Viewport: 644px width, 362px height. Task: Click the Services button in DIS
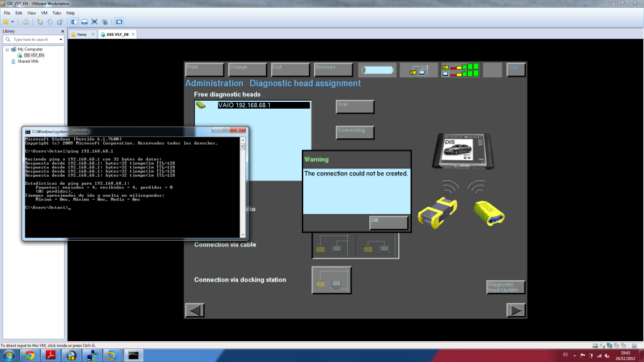pyautogui.click(x=333, y=70)
